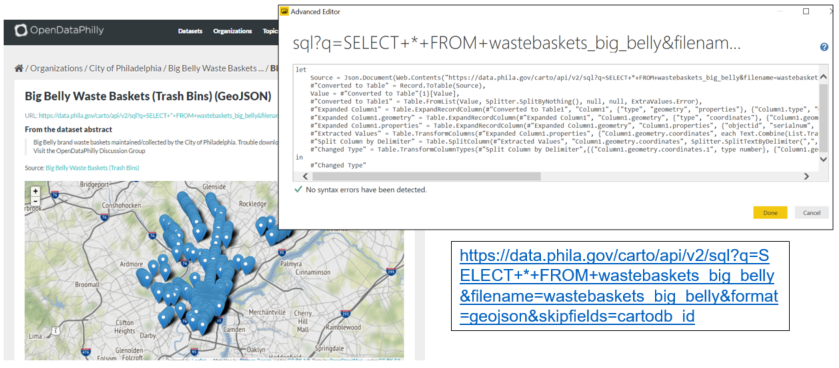839x368 pixels.
Task: Click inside the M query code editor
Action: (x=554, y=118)
